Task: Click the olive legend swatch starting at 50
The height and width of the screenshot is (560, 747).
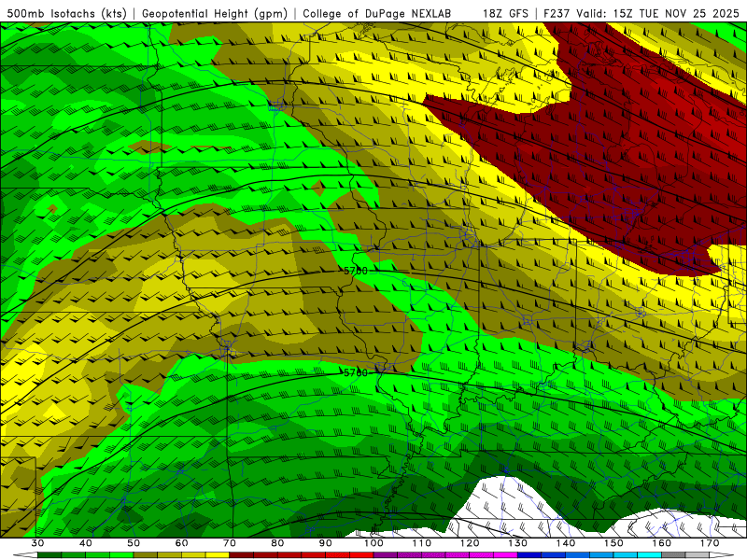Action: pyautogui.click(x=146, y=555)
